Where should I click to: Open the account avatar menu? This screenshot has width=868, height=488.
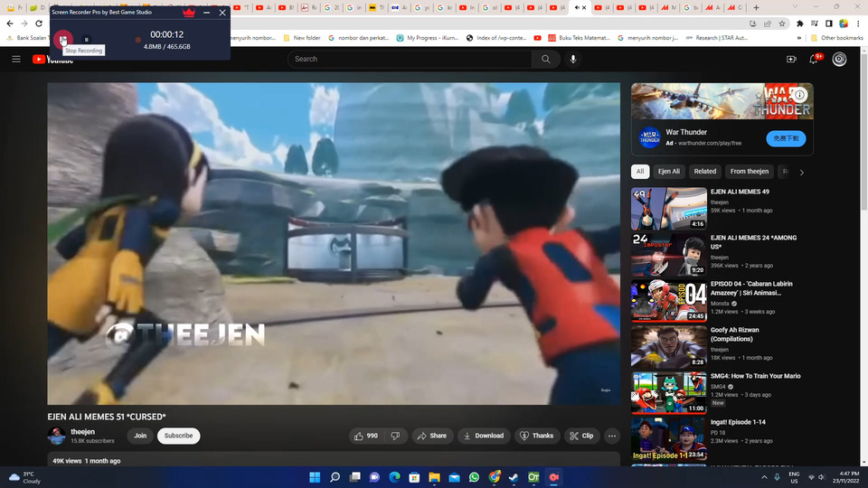pyautogui.click(x=839, y=60)
